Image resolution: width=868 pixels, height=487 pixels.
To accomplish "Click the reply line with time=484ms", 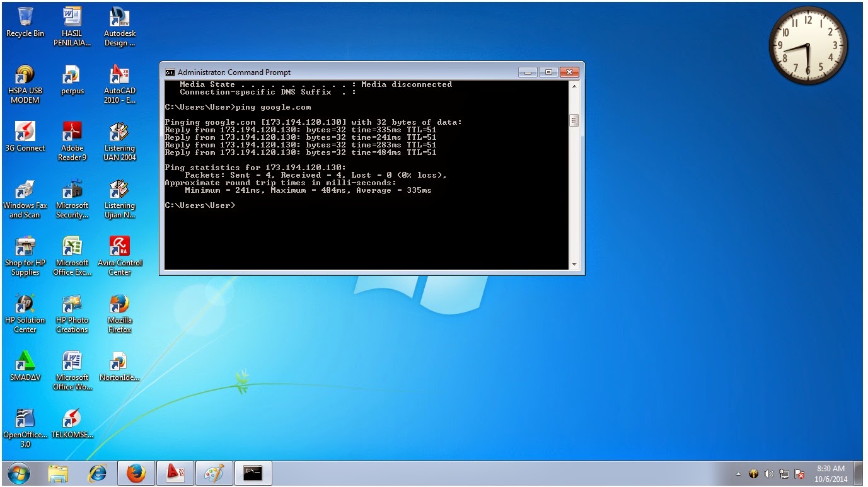I will click(301, 152).
